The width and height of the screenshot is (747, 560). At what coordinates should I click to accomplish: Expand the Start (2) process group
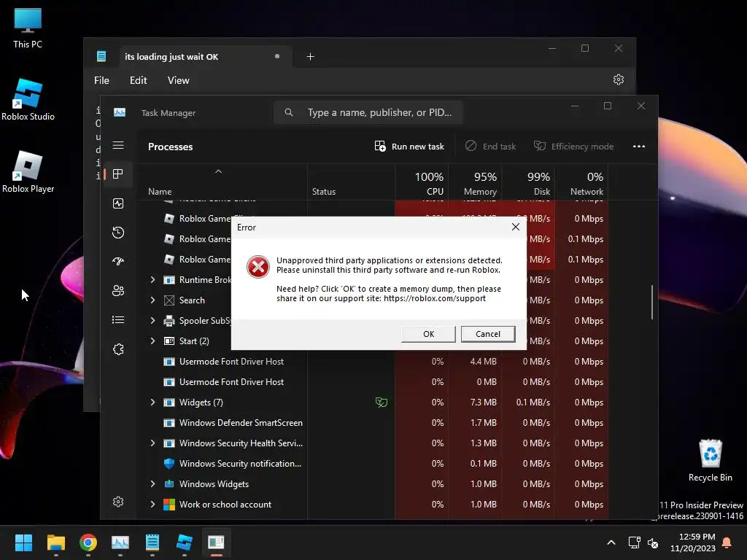152,341
